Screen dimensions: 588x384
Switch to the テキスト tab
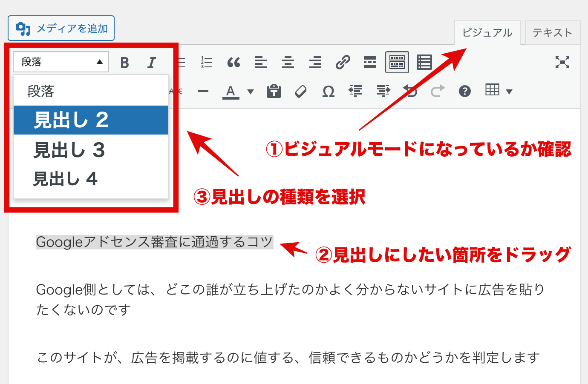[x=553, y=33]
